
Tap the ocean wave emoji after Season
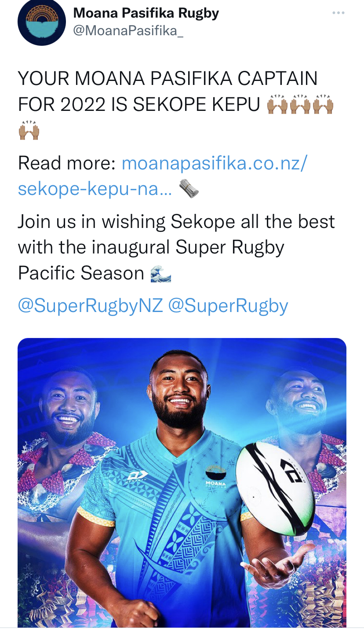pyautogui.click(x=160, y=274)
